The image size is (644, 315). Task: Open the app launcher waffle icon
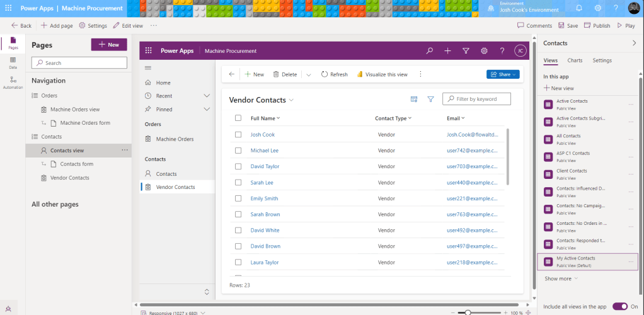pos(149,51)
